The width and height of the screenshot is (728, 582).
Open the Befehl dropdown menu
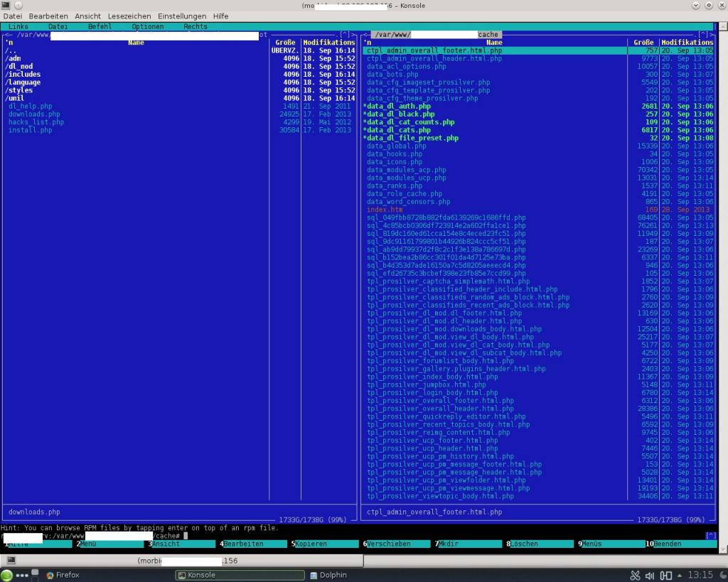tap(100, 26)
